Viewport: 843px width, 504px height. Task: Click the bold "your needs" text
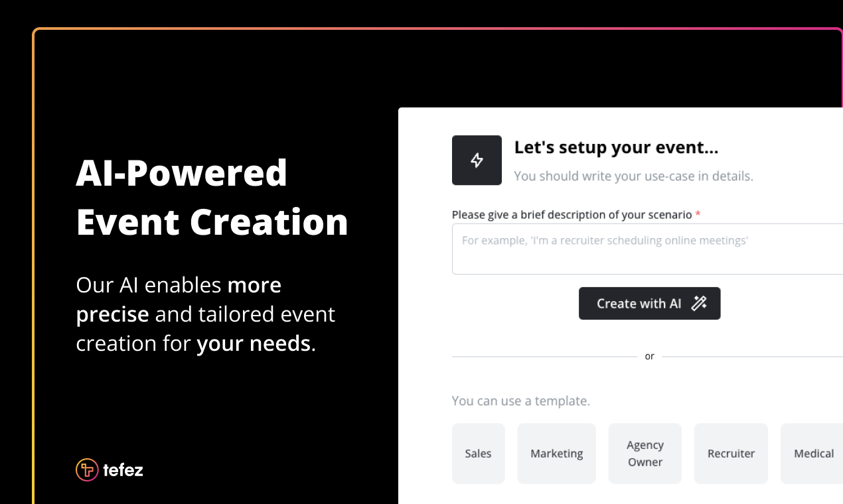(x=253, y=344)
